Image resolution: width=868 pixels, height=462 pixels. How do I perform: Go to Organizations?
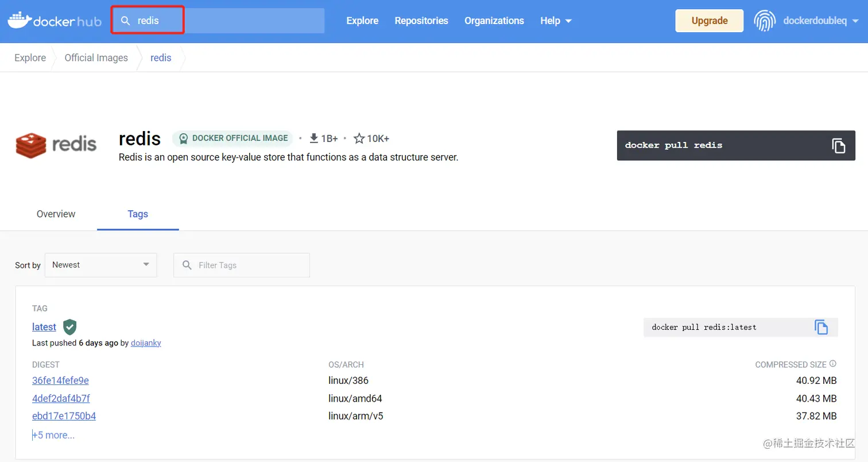pyautogui.click(x=494, y=20)
